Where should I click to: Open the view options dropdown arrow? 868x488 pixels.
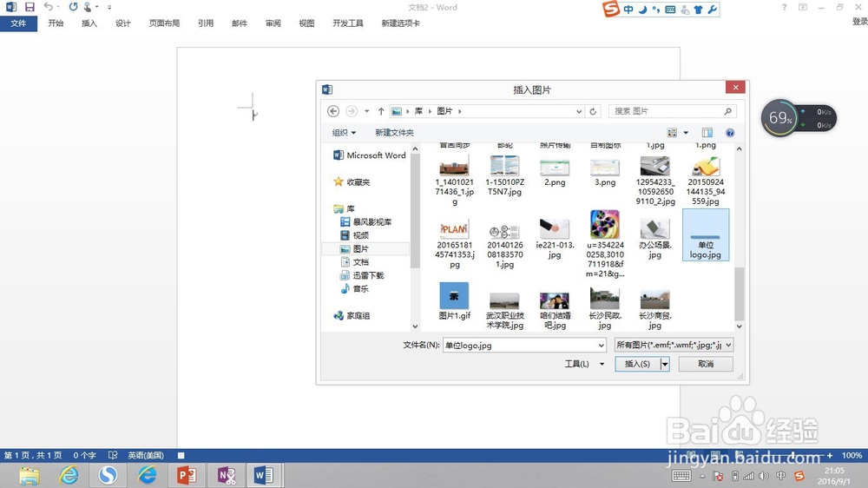point(686,133)
